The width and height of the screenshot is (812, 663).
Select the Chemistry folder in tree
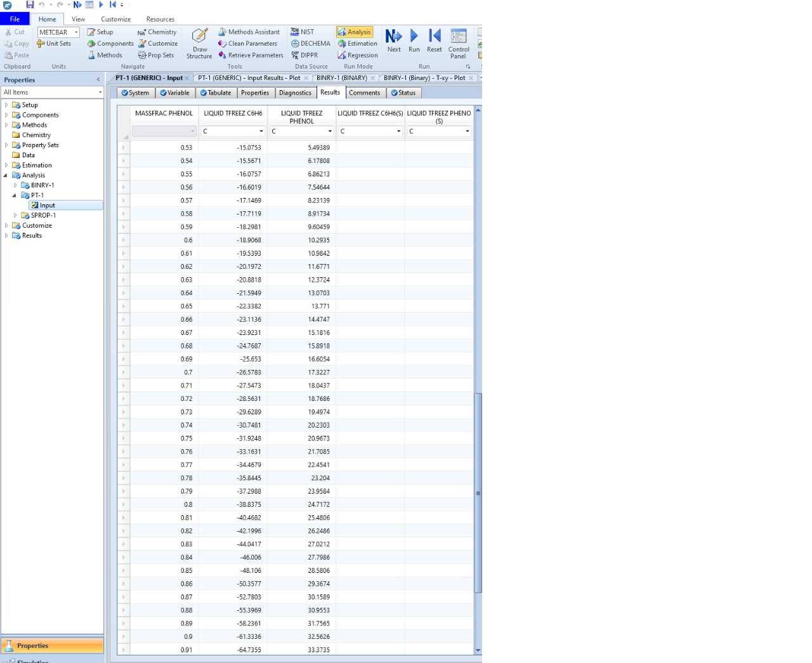(36, 135)
